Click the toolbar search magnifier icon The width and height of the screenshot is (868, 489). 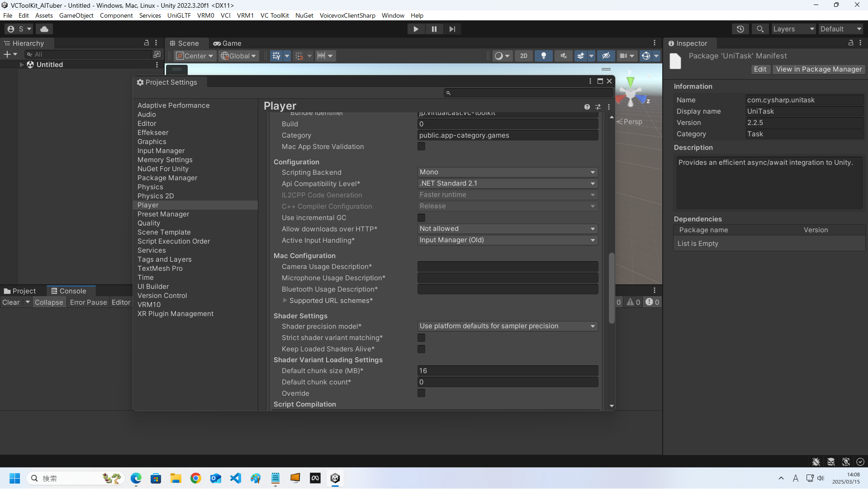coord(760,29)
